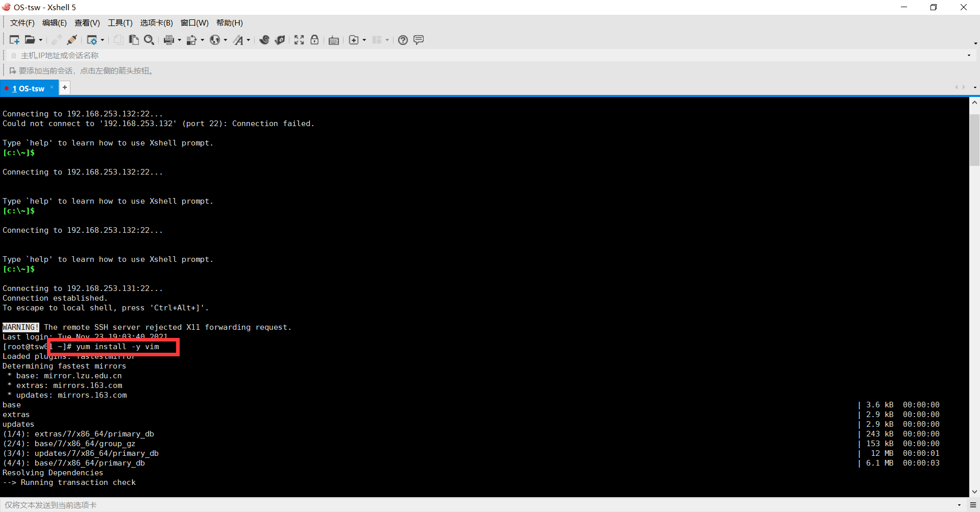Expand the file transfer dropdown arrow
Screen dimensions: 980x512
(203, 40)
